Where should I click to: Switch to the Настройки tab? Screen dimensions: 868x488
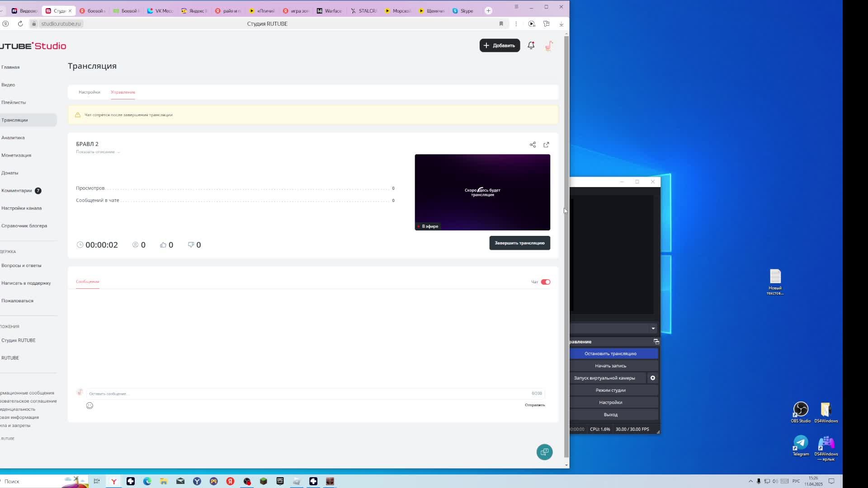coord(89,92)
